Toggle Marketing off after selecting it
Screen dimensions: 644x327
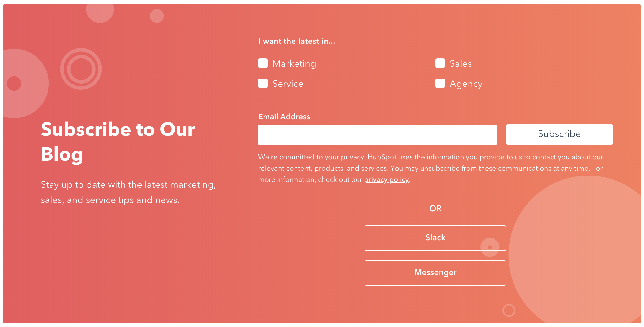click(x=263, y=63)
